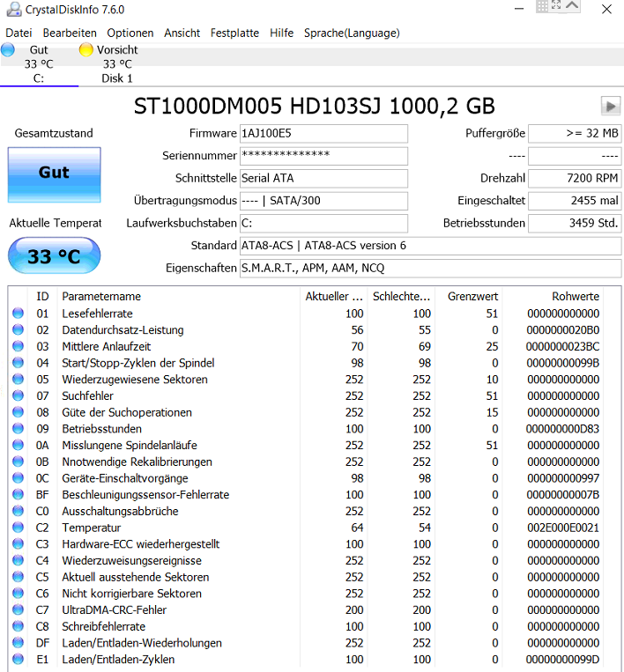Click status icon for Nicht korrigierbare Sektoren
This screenshot has height=672, width=624.
point(18,593)
